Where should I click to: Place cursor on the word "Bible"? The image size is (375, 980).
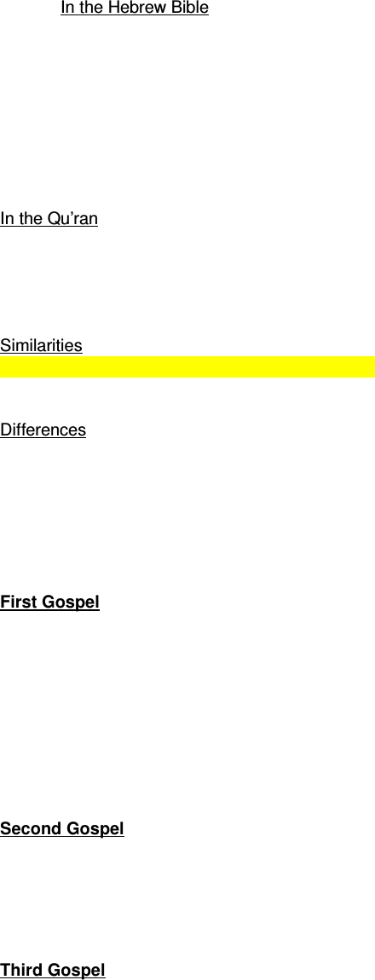(x=187, y=8)
